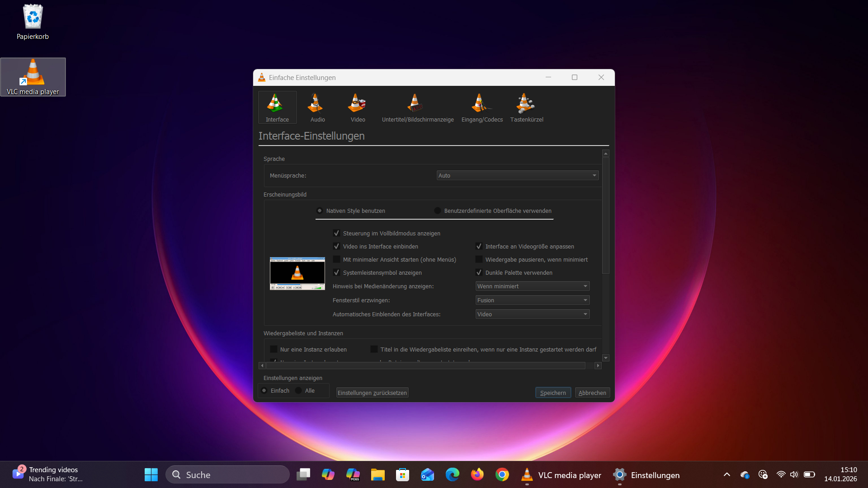868x488 pixels.
Task: Enable 'Mit minimaler Ansicht starten (ohne Menüs)'
Action: click(337, 259)
